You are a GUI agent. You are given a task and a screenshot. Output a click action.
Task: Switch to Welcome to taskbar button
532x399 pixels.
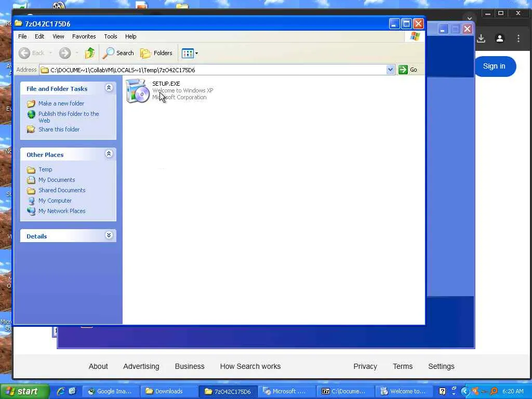pyautogui.click(x=403, y=392)
